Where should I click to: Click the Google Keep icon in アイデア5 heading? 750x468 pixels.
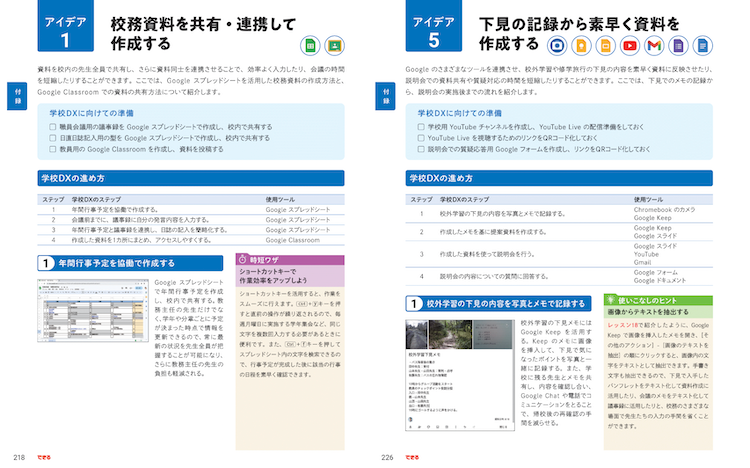coord(581,46)
